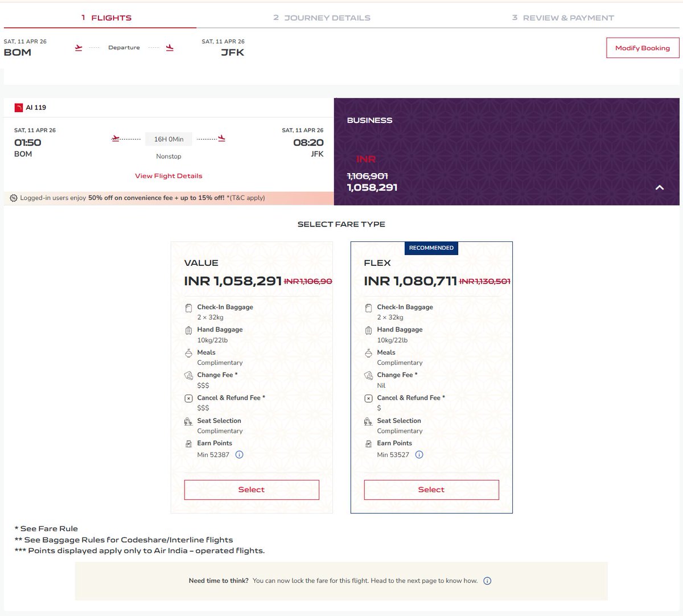Click the Modify Booking button
Viewport: 683px width, 616px height.
click(x=643, y=48)
